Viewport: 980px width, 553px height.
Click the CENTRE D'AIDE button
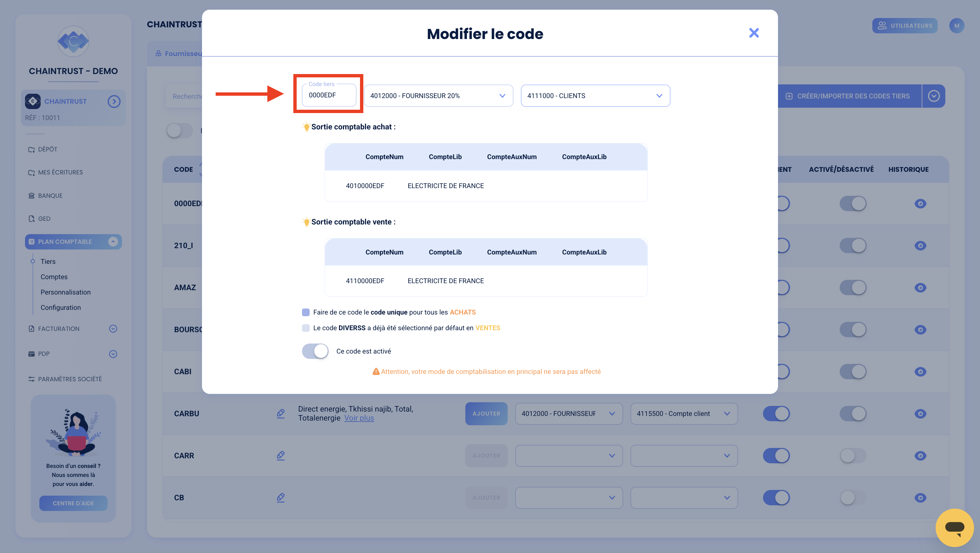(73, 503)
